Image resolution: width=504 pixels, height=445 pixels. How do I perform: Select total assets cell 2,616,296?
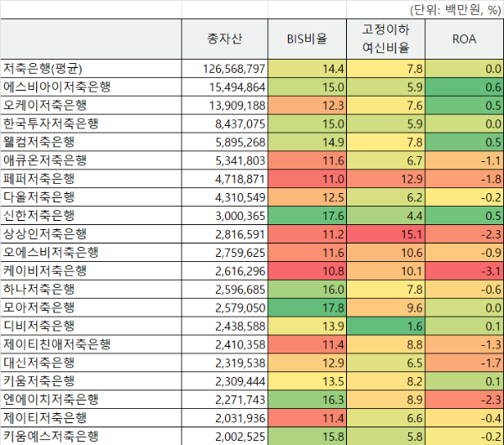click(x=224, y=270)
